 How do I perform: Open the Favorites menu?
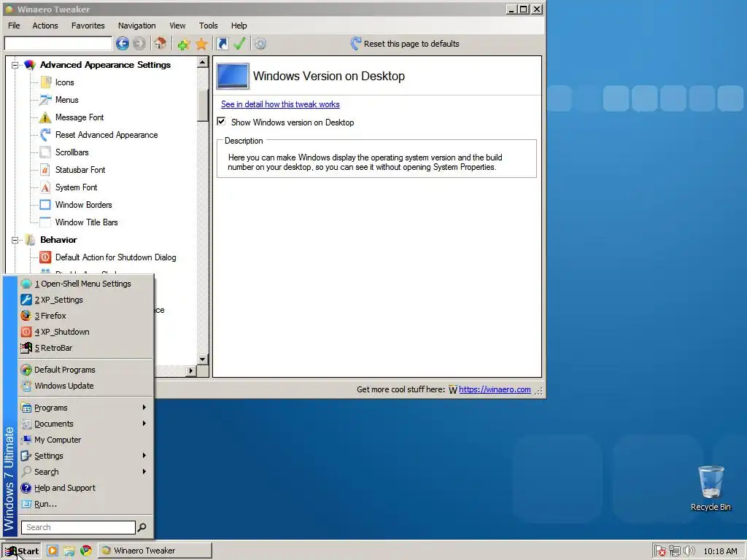coord(88,26)
